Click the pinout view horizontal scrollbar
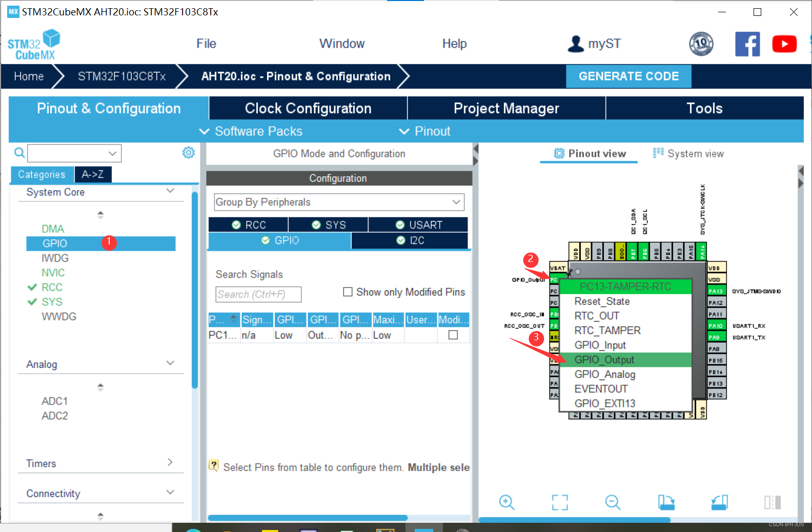This screenshot has width=812, height=532. pyautogui.click(x=574, y=520)
